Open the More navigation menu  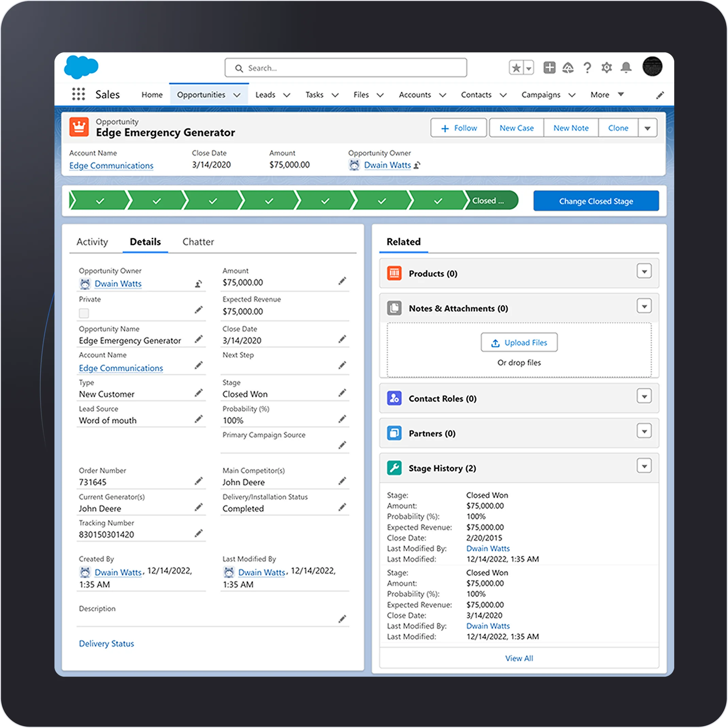pyautogui.click(x=607, y=95)
